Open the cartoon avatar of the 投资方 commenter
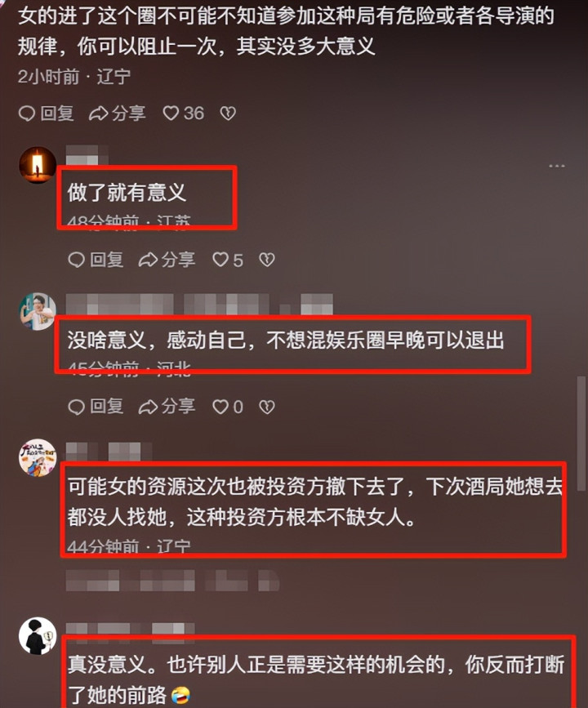The width and height of the screenshot is (588, 708). (38, 457)
